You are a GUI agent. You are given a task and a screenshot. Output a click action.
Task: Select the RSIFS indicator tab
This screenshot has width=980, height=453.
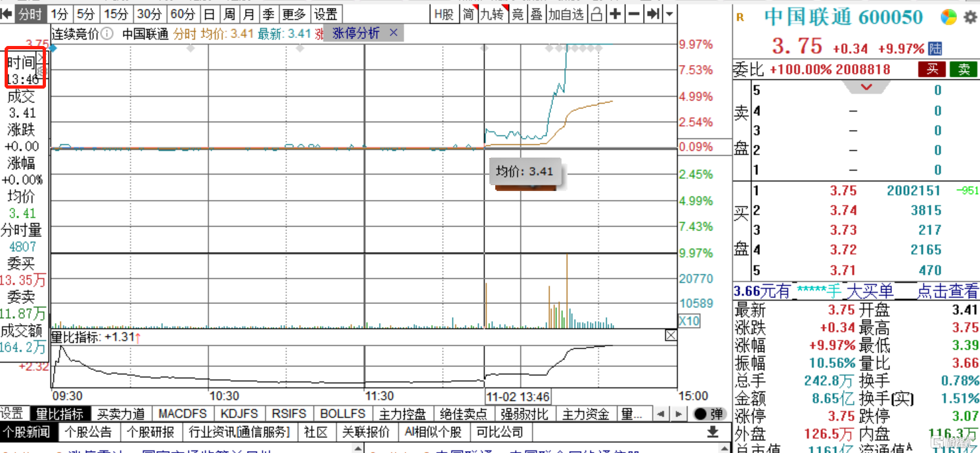pyautogui.click(x=289, y=414)
